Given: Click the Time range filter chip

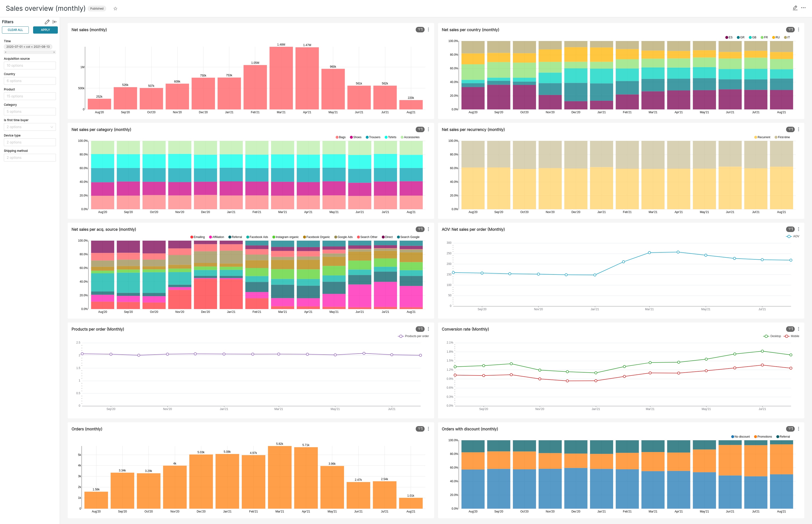Looking at the screenshot, I should point(28,47).
